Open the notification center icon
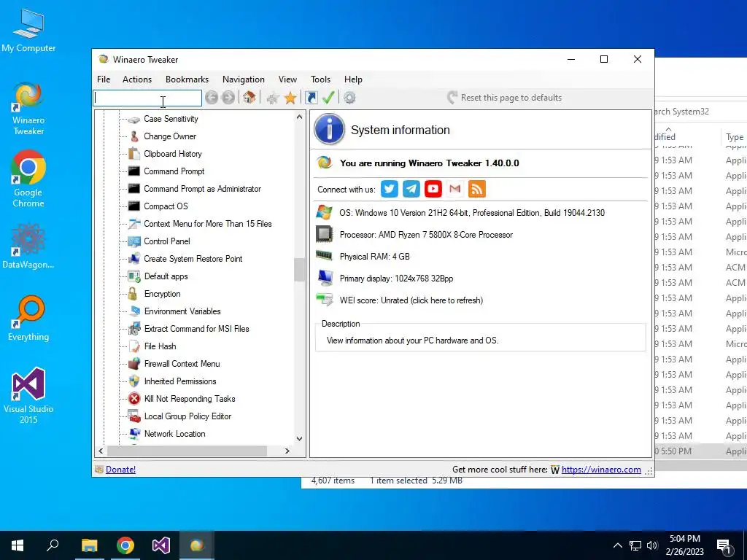Viewport: 747px width, 560px height. 724,546
